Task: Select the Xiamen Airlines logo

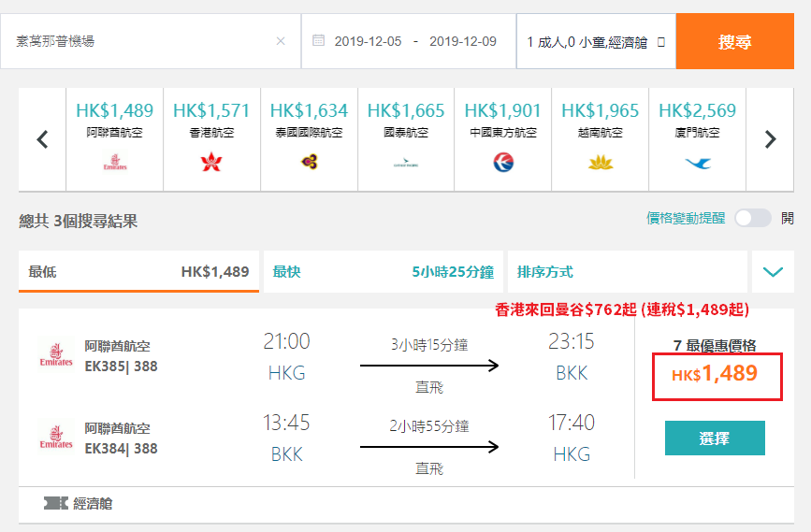Action: tap(698, 163)
